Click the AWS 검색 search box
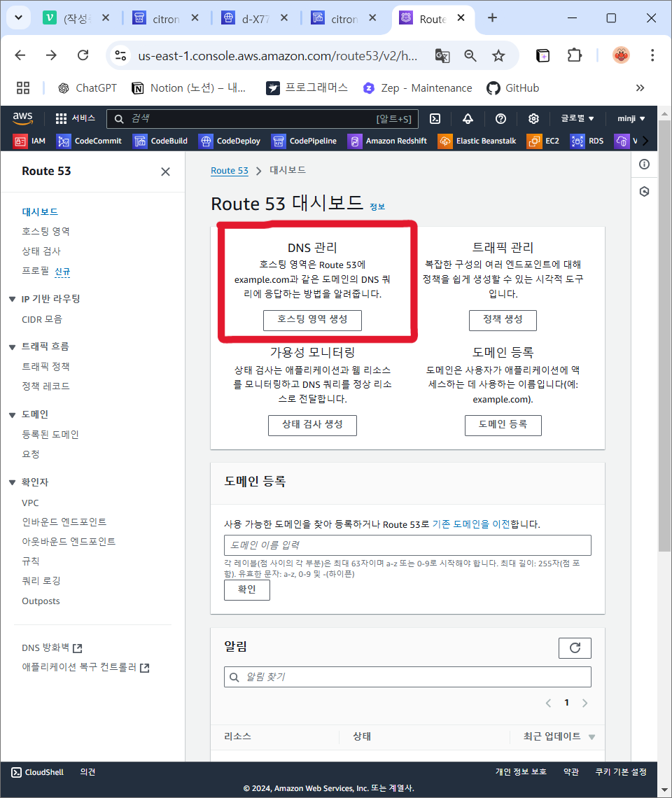 262,118
